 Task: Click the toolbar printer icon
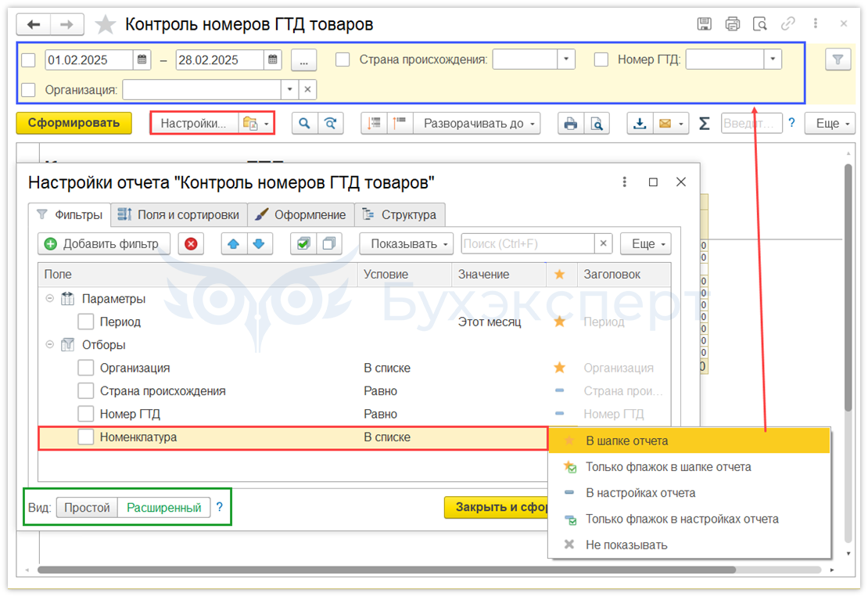click(570, 123)
